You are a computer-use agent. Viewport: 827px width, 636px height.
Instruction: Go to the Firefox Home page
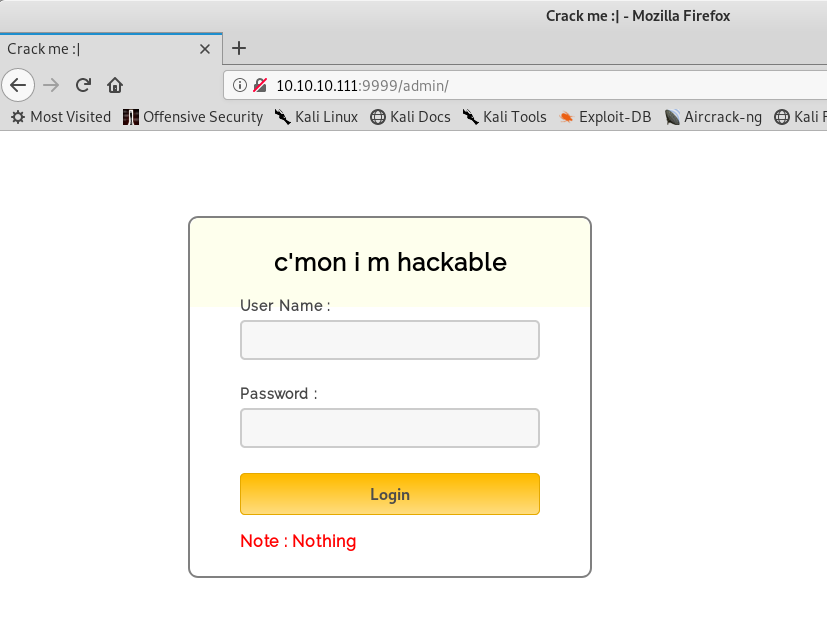(x=115, y=85)
